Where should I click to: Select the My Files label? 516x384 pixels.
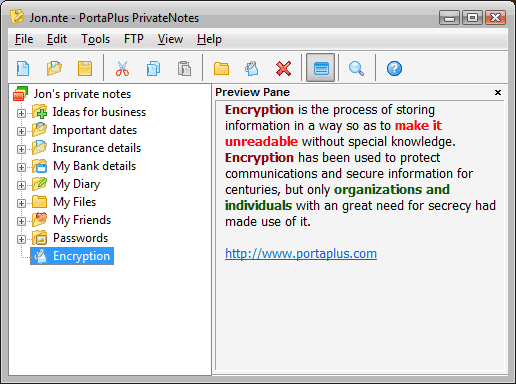pyautogui.click(x=75, y=202)
